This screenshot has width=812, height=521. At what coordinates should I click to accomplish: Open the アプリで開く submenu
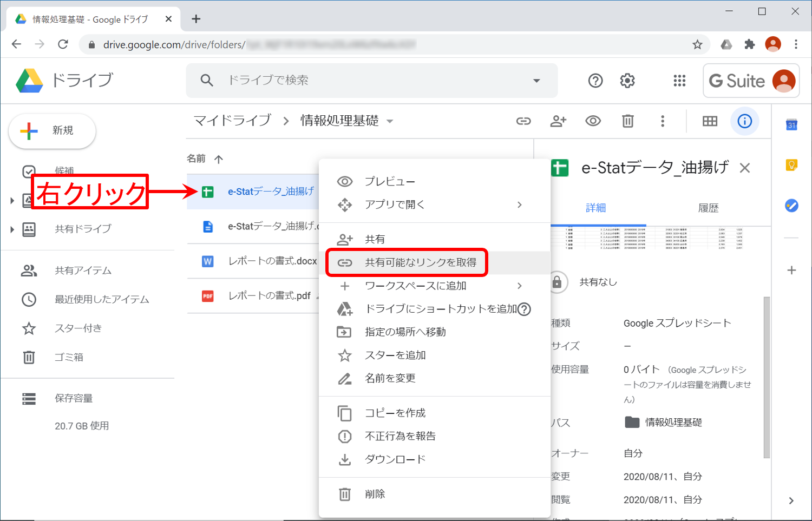click(435, 205)
